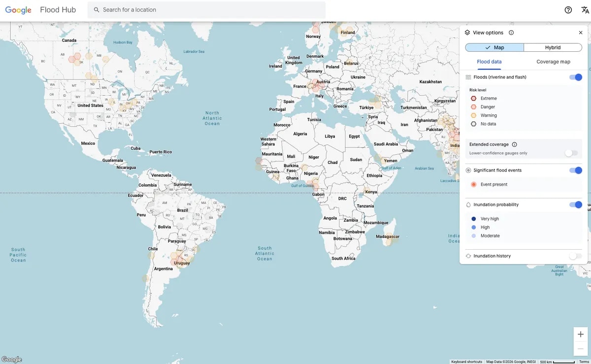591x364 pixels.
Task: Click the United States map label
Action: pyautogui.click(x=90, y=105)
